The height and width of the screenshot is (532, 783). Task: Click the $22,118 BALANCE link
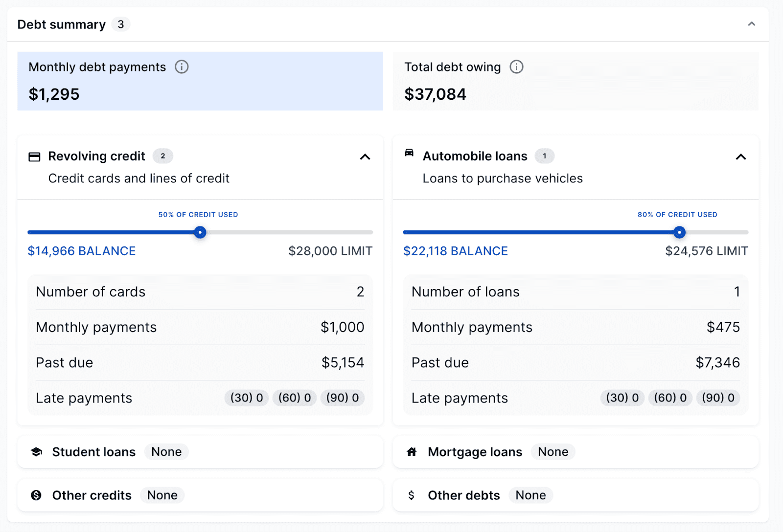[x=455, y=251]
